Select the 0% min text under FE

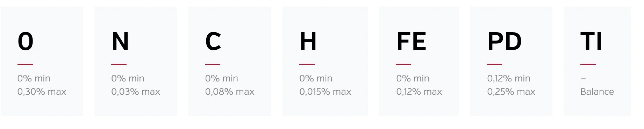point(413,78)
